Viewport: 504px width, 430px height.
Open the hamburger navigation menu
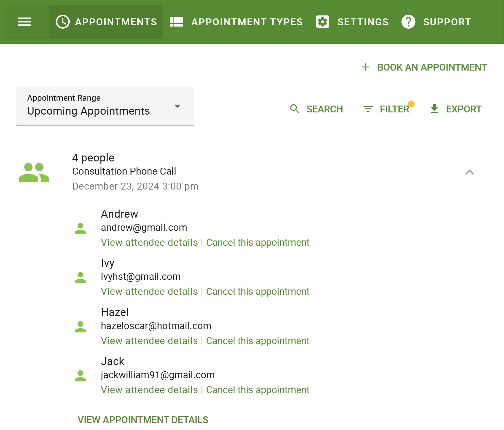pos(24,22)
